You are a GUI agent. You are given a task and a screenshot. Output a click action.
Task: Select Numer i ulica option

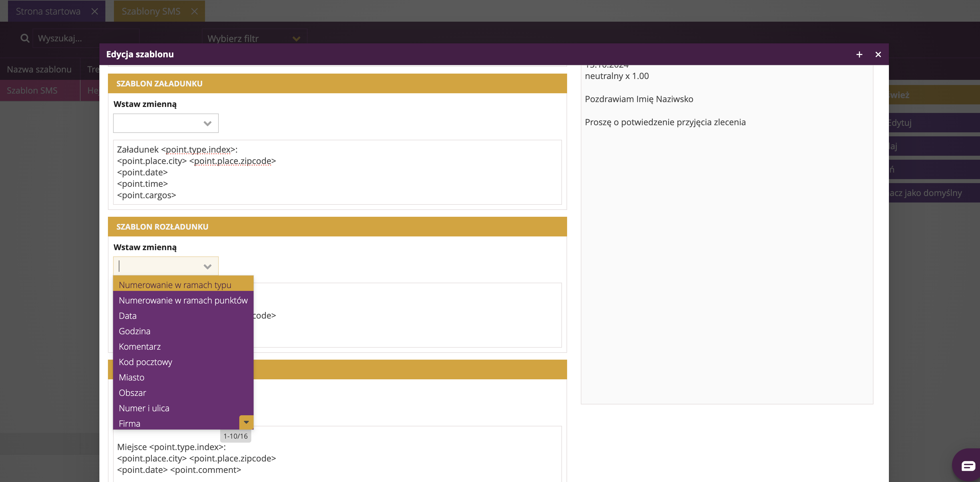144,408
